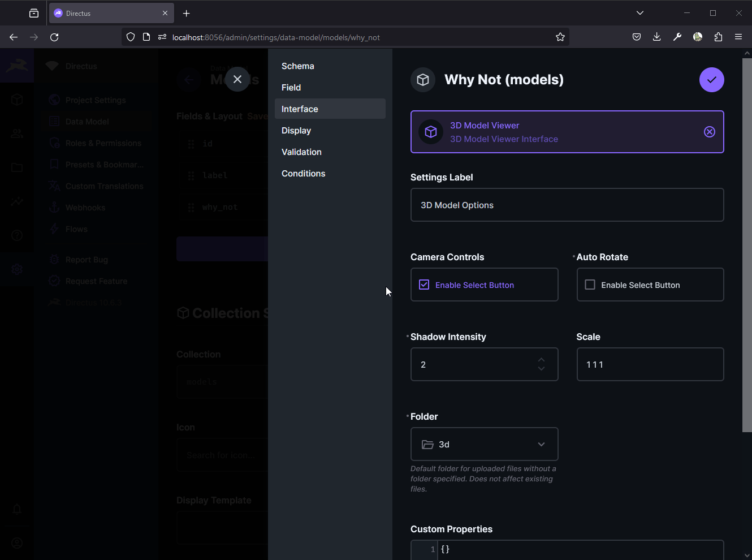This screenshot has width=752, height=560.
Task: Click the 3D Model Viewer interface card
Action: tap(567, 132)
